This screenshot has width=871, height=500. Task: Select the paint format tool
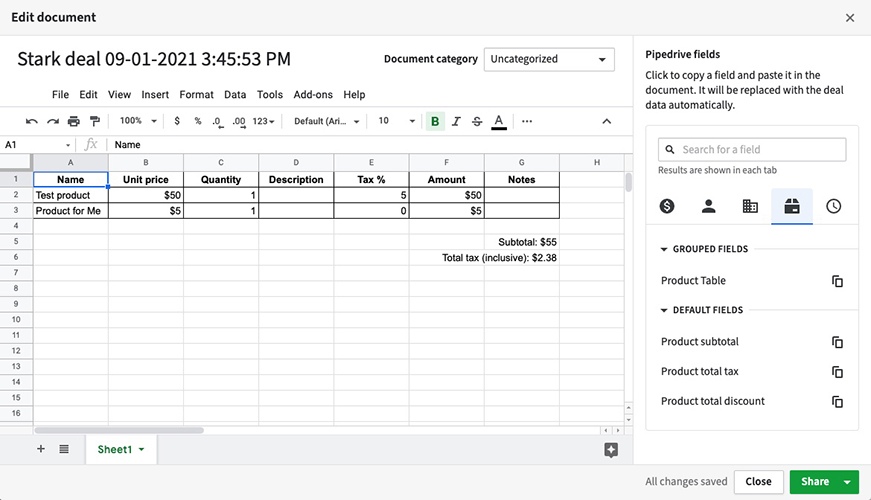[x=95, y=121]
